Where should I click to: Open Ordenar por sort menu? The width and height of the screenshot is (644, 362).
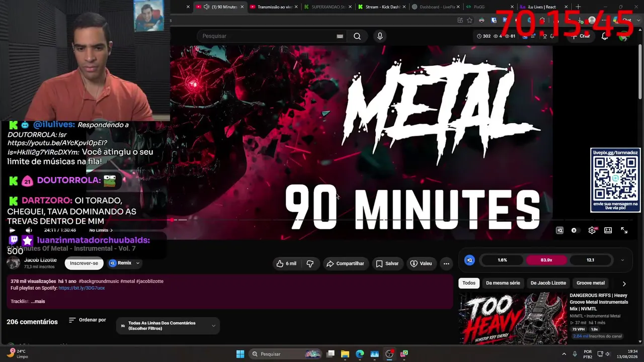click(88, 320)
